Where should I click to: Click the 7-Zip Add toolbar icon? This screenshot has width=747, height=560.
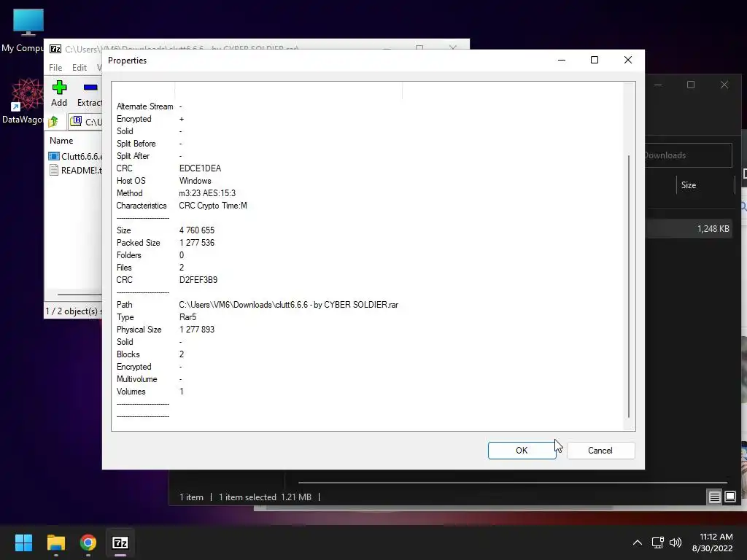(59, 94)
